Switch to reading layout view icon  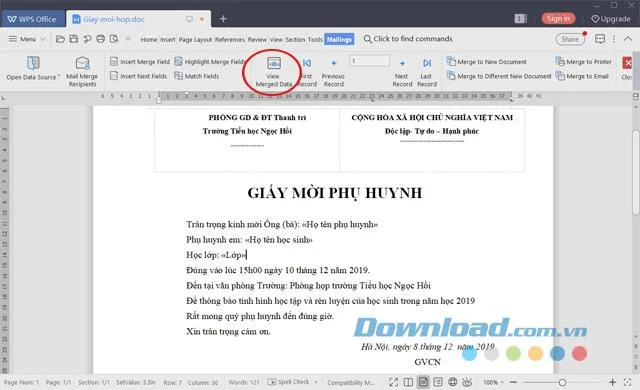click(408, 382)
